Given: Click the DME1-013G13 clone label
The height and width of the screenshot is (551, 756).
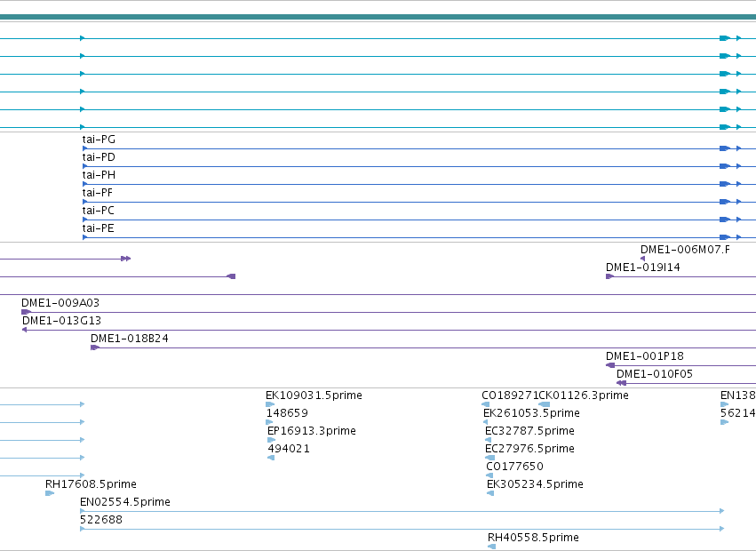Looking at the screenshot, I should point(61,321).
